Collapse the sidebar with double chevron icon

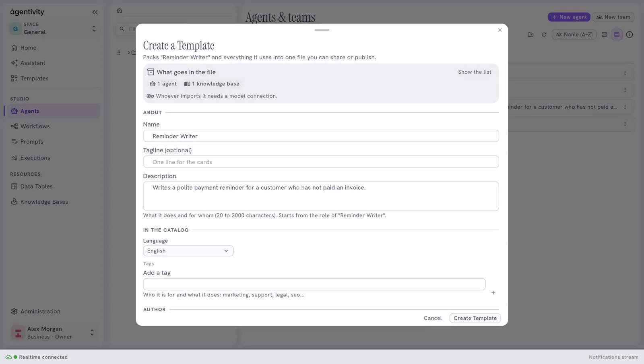(95, 12)
